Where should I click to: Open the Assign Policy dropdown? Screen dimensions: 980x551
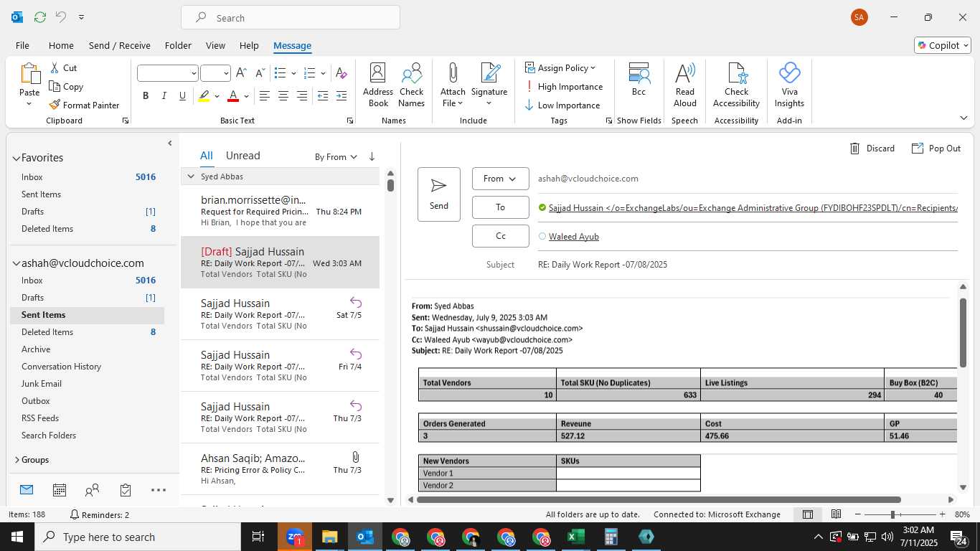pyautogui.click(x=560, y=67)
